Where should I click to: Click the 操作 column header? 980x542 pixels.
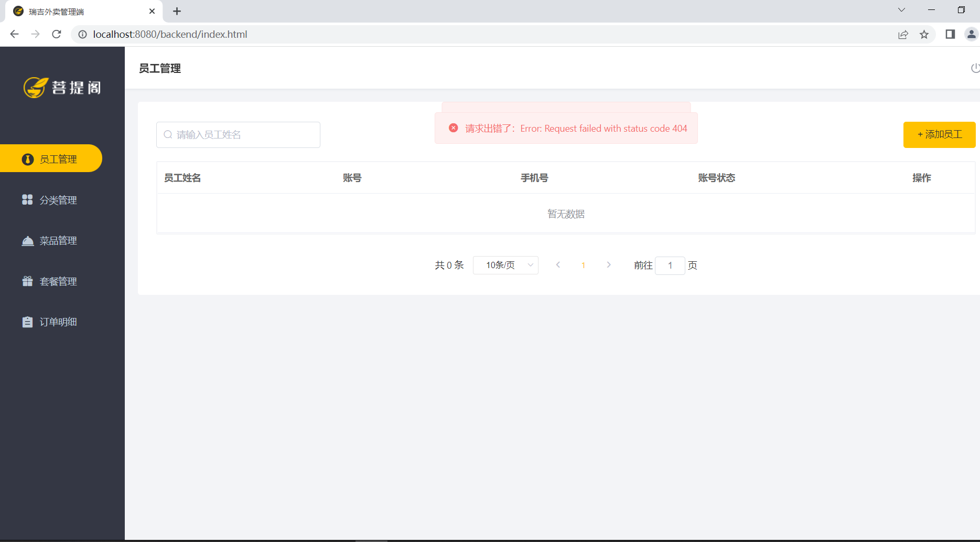pos(922,178)
